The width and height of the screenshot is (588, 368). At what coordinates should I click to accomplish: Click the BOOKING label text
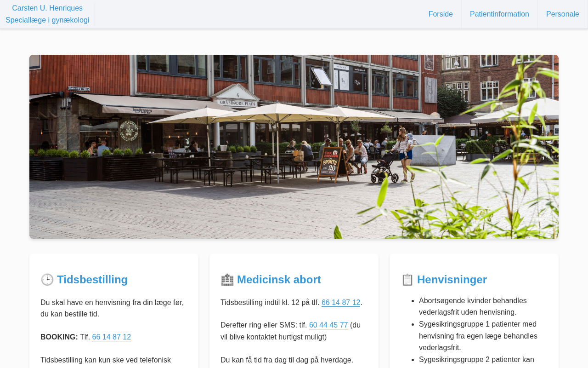pyautogui.click(x=59, y=337)
